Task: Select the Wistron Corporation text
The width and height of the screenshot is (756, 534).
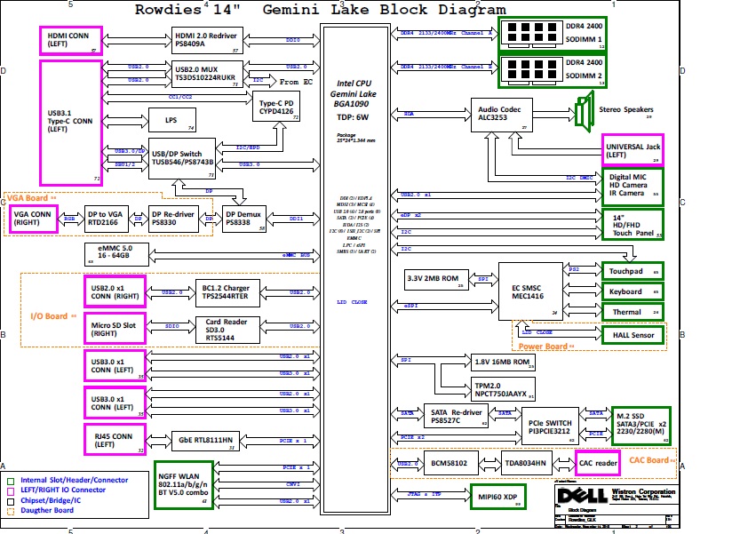Action: 643,491
